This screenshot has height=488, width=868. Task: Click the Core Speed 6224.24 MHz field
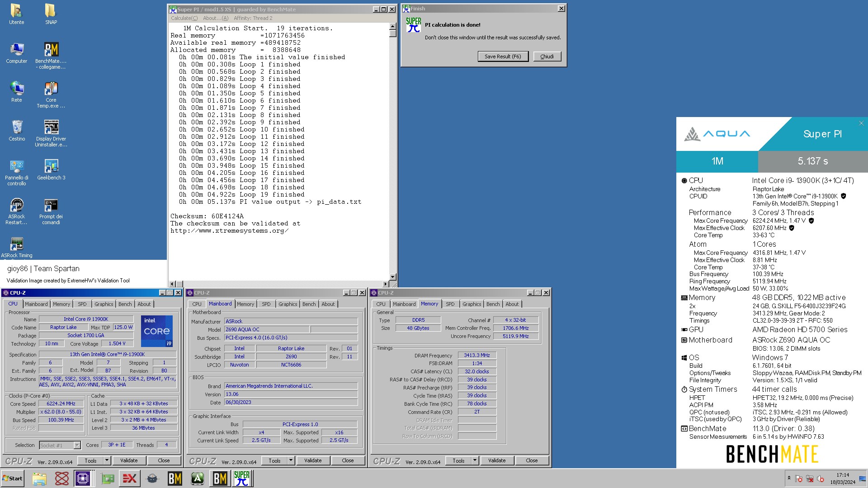61,404
